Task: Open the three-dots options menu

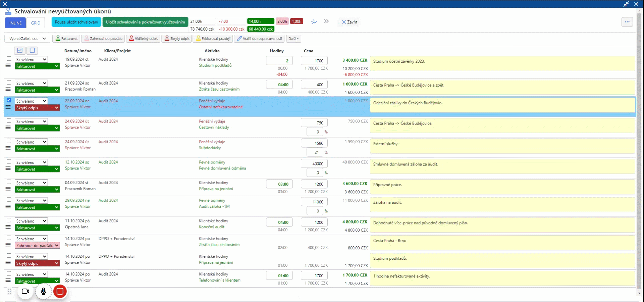Action: (x=627, y=22)
